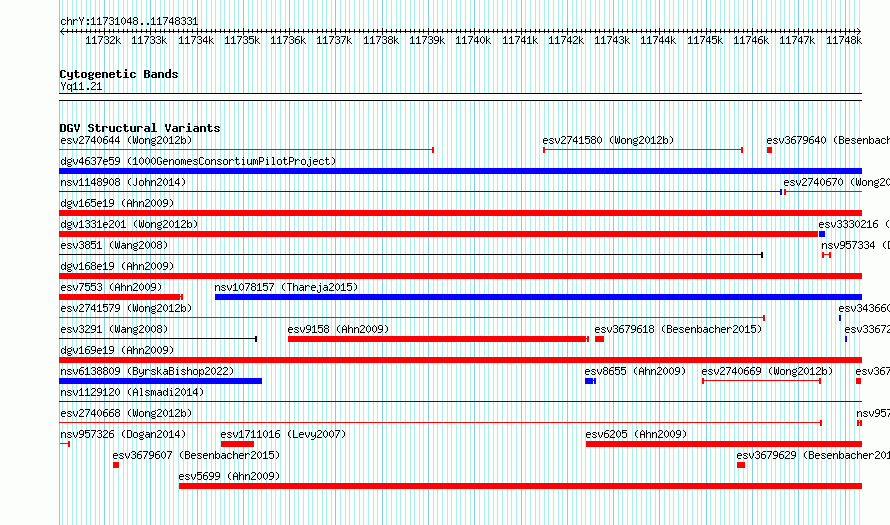Click the small red box under esv3679640
This screenshot has height=525, width=890.
pyautogui.click(x=769, y=150)
